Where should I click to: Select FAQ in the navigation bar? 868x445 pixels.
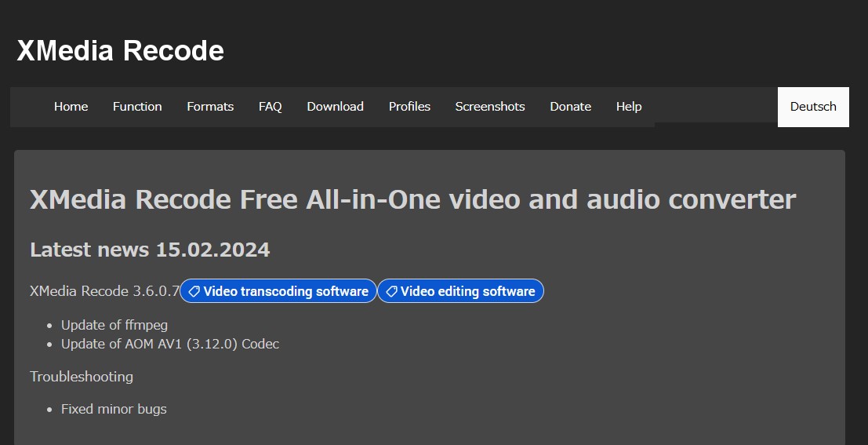pos(271,107)
